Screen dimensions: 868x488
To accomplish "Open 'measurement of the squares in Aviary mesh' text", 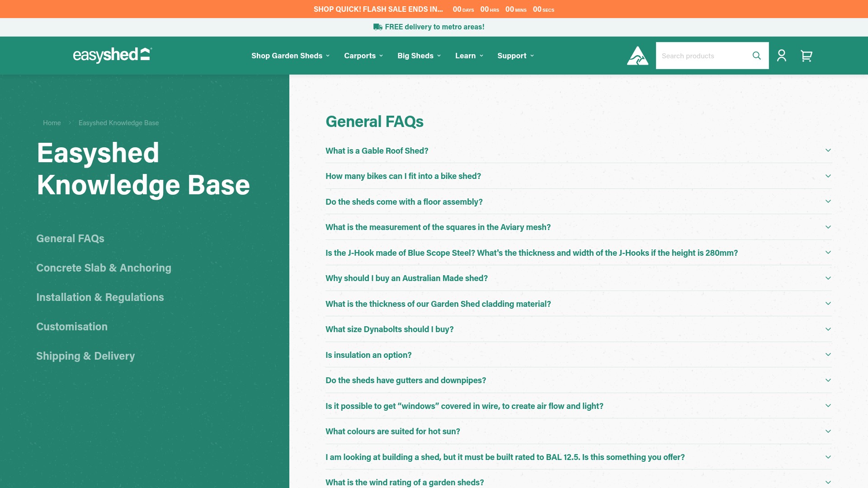I will (438, 227).
